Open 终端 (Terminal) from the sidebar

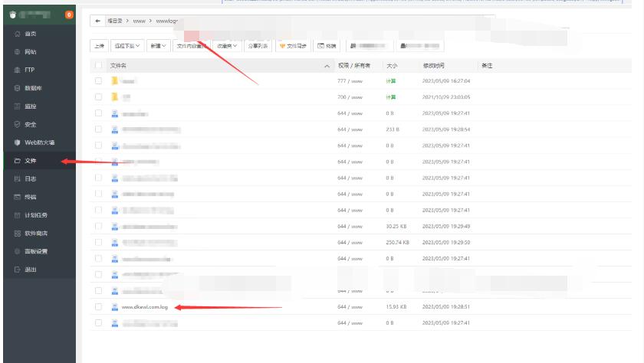tap(31, 197)
